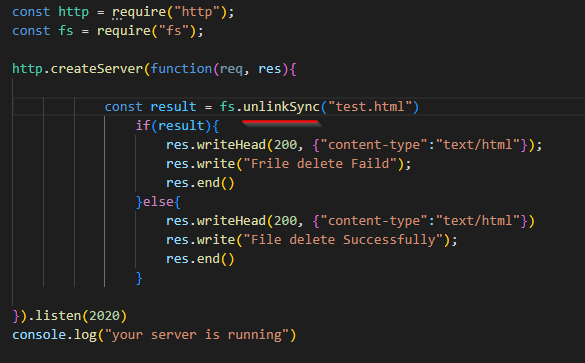Click the if(result) condition line

pos(177,126)
